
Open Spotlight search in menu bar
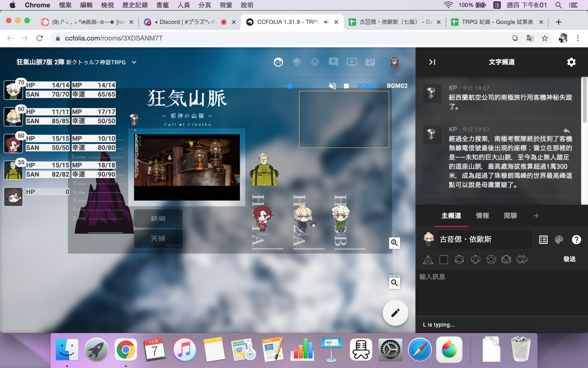pos(558,5)
